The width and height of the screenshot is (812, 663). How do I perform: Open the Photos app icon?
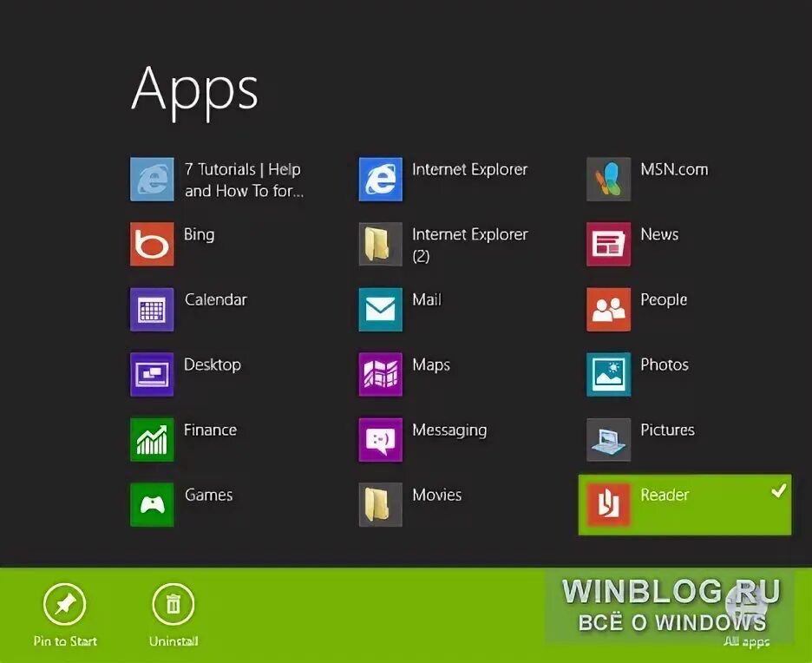pyautogui.click(x=608, y=375)
